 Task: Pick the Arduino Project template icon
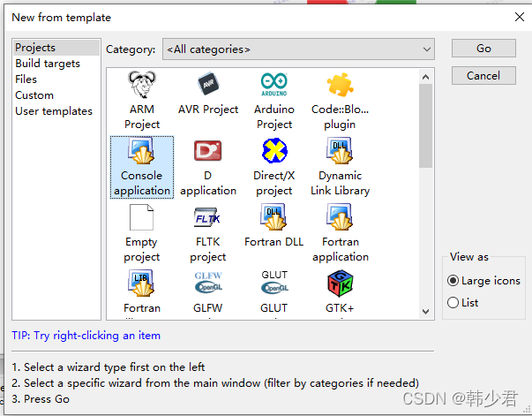point(274,84)
